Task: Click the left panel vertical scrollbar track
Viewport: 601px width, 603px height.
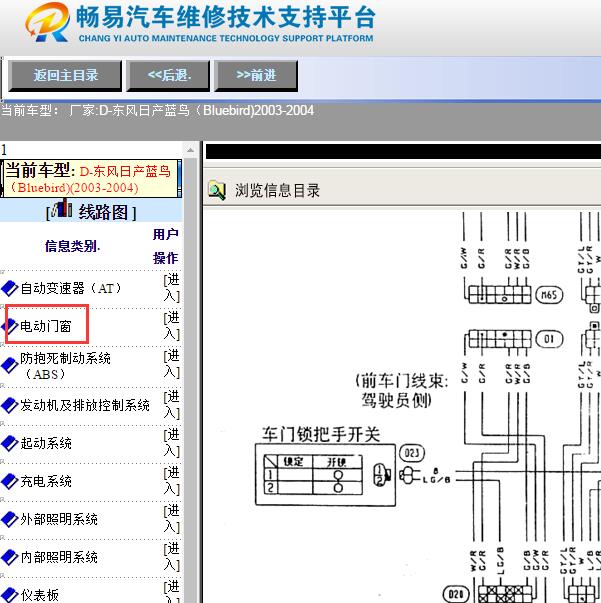Action: (190, 380)
